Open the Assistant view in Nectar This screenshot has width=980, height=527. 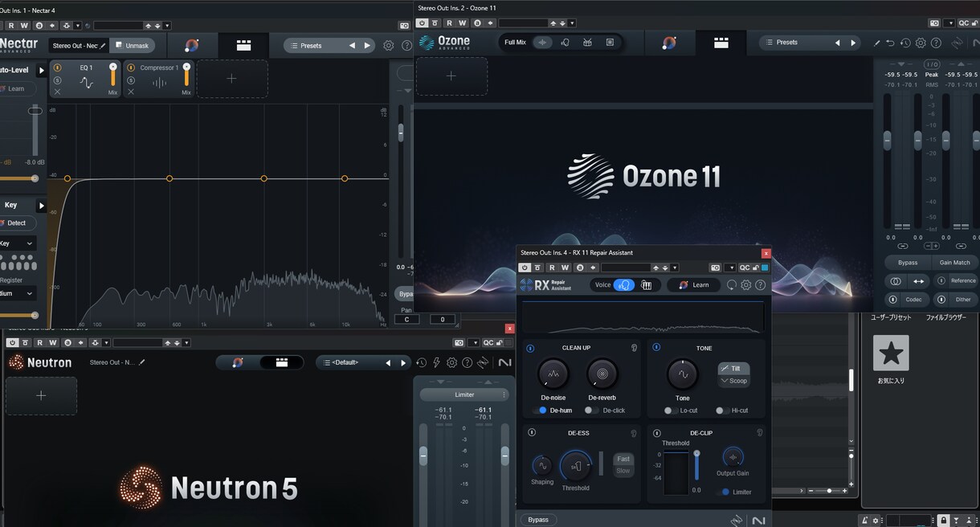tap(191, 46)
